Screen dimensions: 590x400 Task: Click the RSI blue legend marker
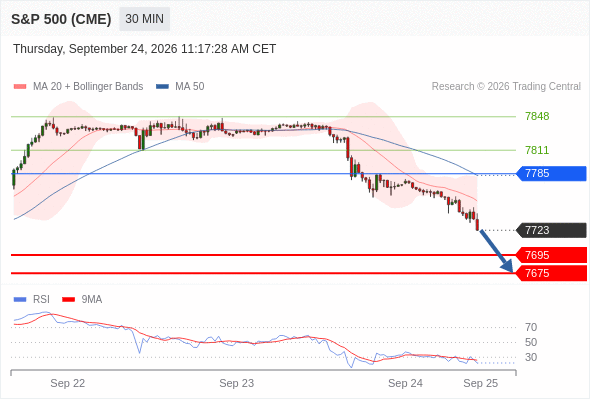coord(20,300)
